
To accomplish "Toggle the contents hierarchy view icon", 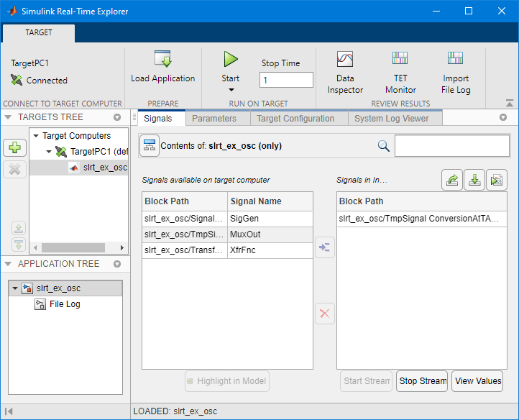I will coord(150,146).
